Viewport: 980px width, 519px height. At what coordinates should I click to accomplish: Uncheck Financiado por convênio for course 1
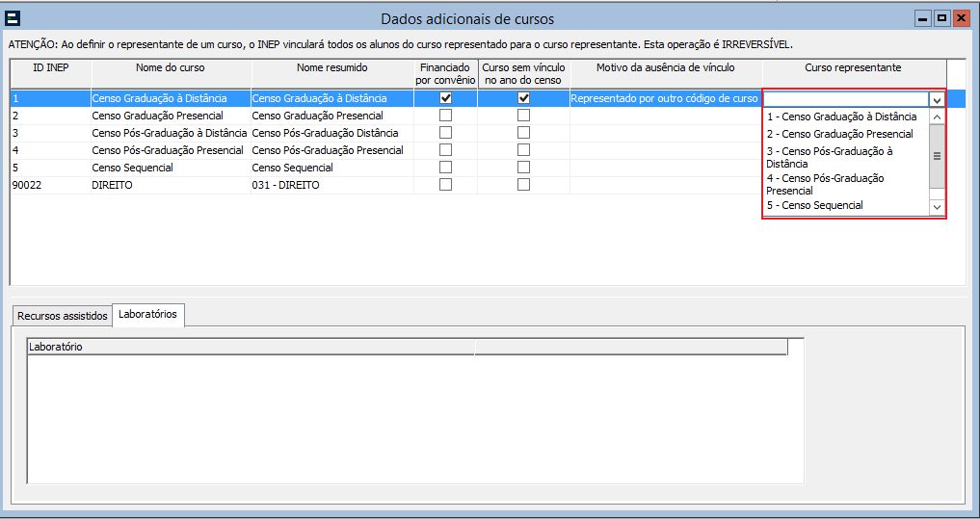coord(445,98)
